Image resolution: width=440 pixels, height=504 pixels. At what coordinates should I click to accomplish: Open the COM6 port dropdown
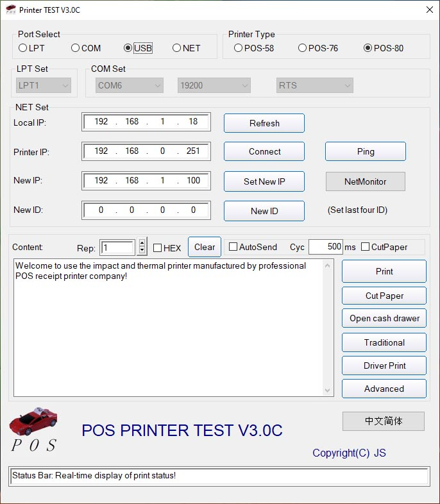(x=129, y=85)
